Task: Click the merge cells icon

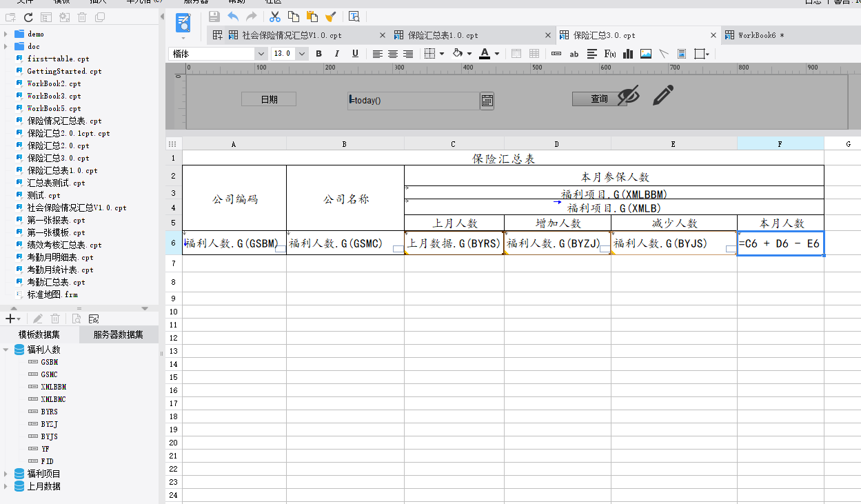Action: [x=516, y=54]
